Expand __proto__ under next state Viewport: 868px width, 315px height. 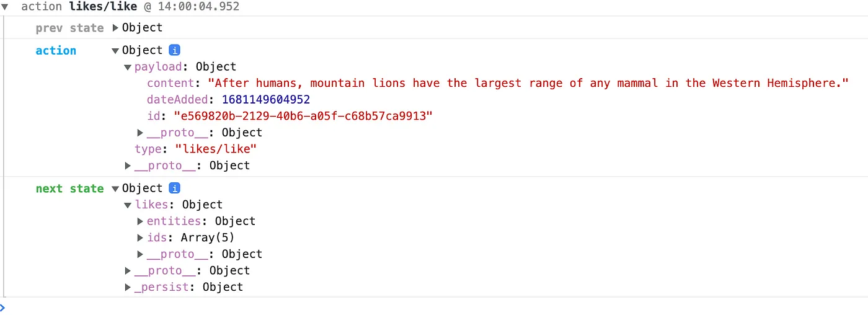(128, 271)
